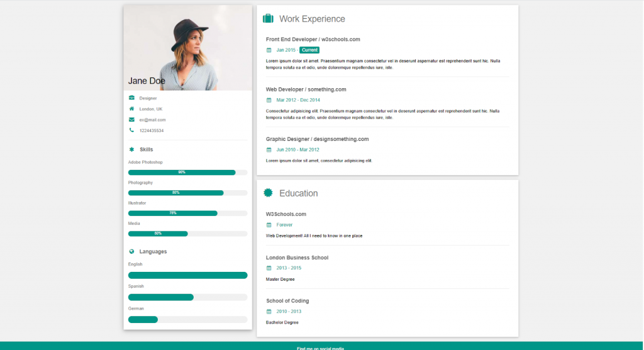644x350 pixels.
Task: Click the London Business School title
Action: 297,257
